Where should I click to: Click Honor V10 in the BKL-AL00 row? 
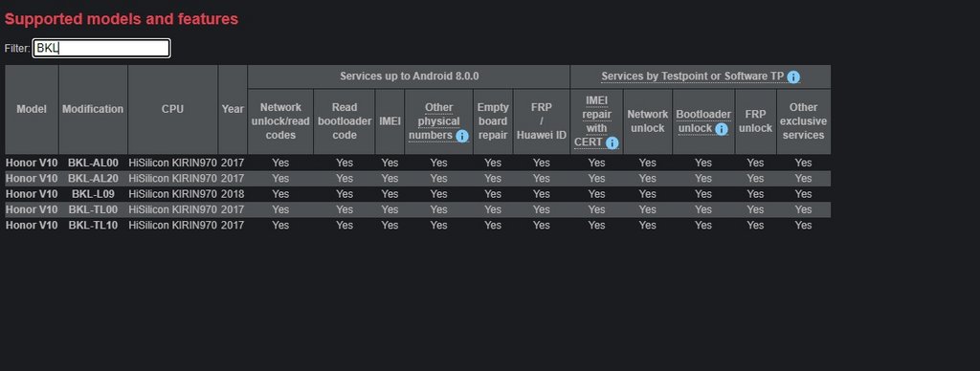[32, 163]
